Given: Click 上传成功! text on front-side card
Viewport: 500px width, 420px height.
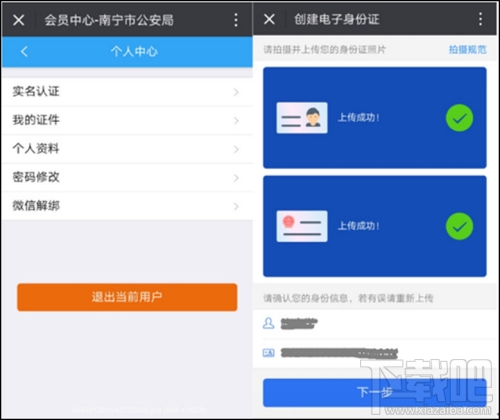Looking at the screenshot, I should (359, 117).
